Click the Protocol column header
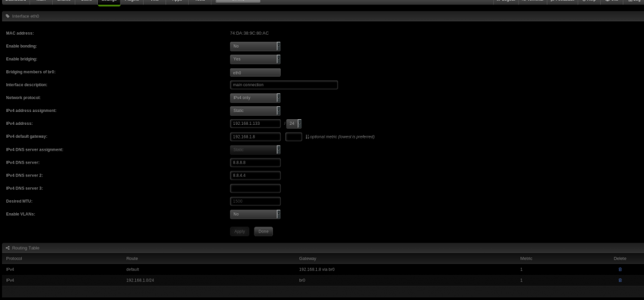The height and width of the screenshot is (300, 644). click(x=14, y=259)
